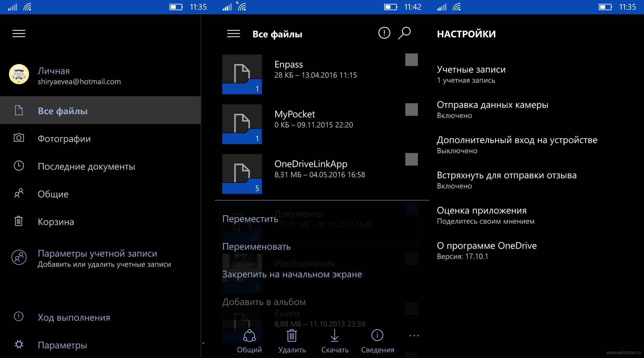Click the clock icon for recent documents
Image resolution: width=644 pixels, height=358 pixels.
point(19,166)
